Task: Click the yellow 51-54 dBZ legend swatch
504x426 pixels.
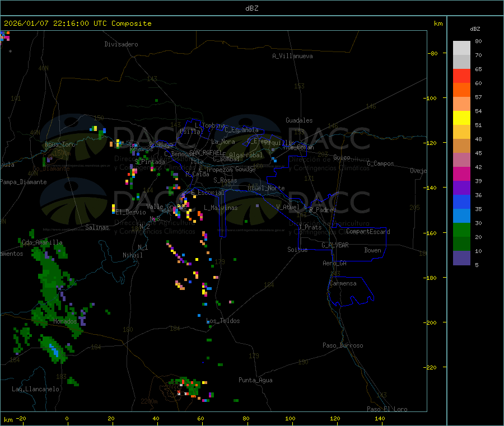Action: (461, 118)
